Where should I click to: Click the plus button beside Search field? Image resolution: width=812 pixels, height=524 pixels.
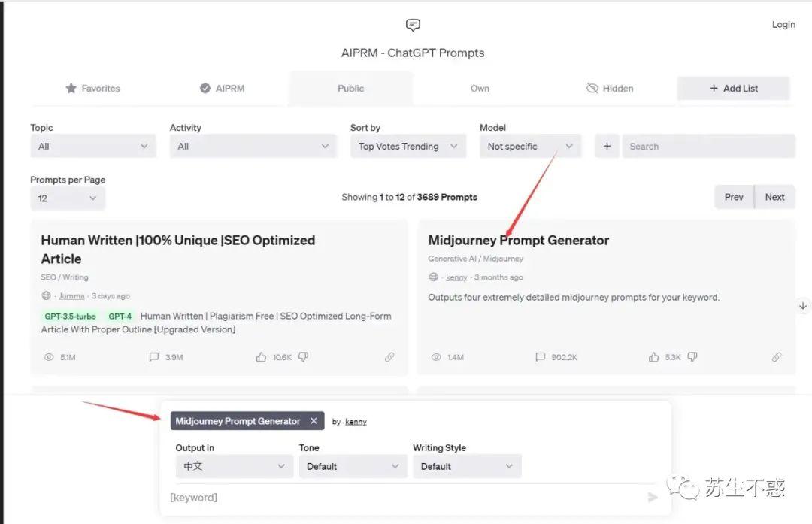[607, 147]
